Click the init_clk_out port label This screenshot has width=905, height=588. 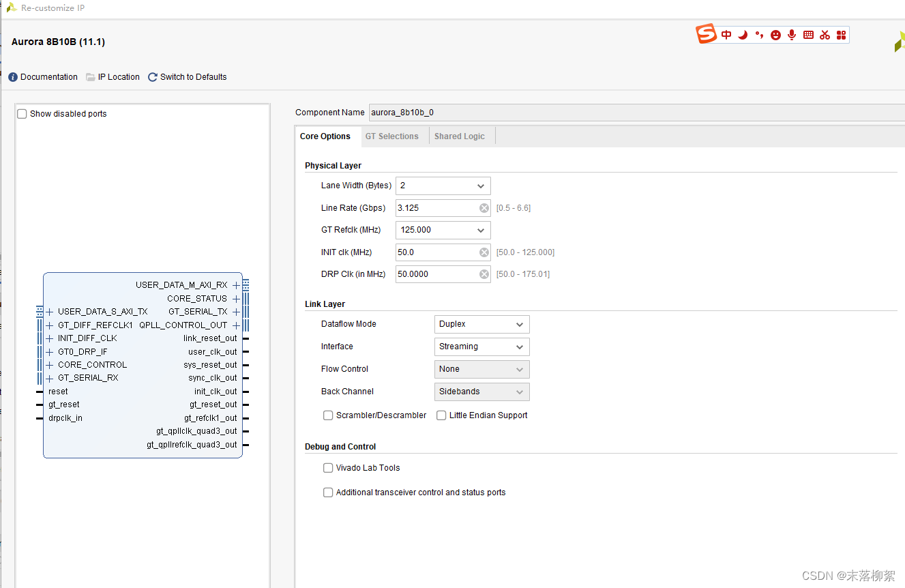[216, 392]
